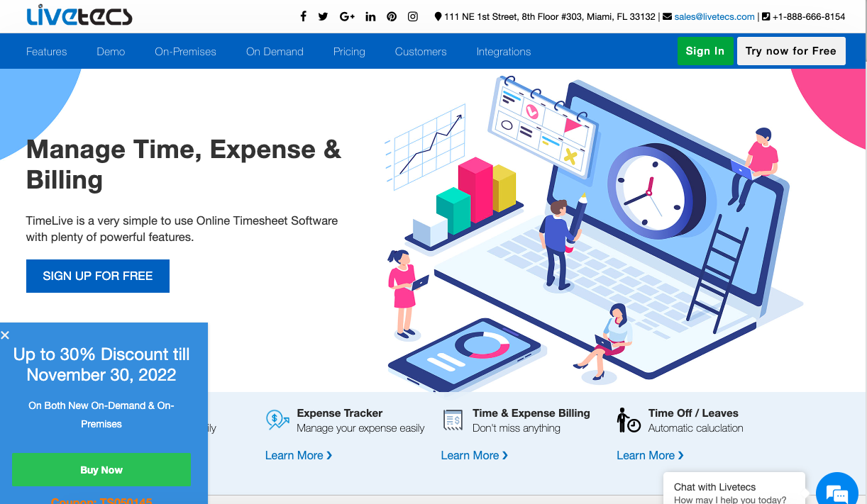The height and width of the screenshot is (504, 867).
Task: Close the discount promotion popup
Action: tap(5, 335)
